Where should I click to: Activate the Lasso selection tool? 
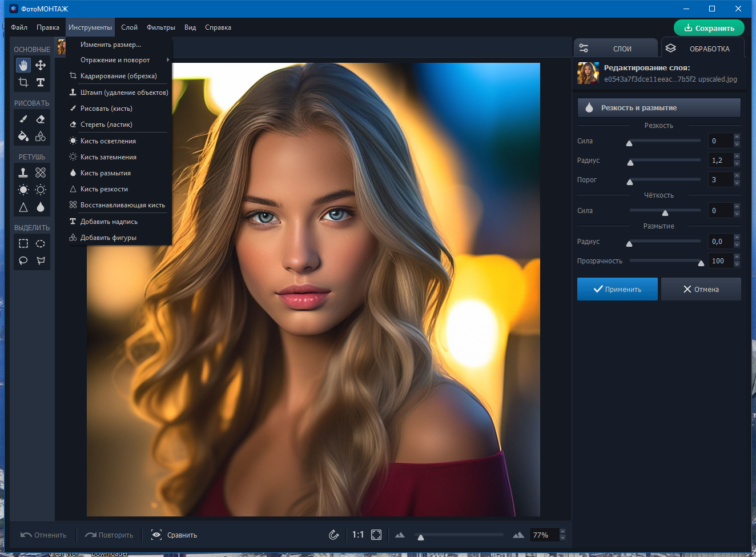[23, 261]
